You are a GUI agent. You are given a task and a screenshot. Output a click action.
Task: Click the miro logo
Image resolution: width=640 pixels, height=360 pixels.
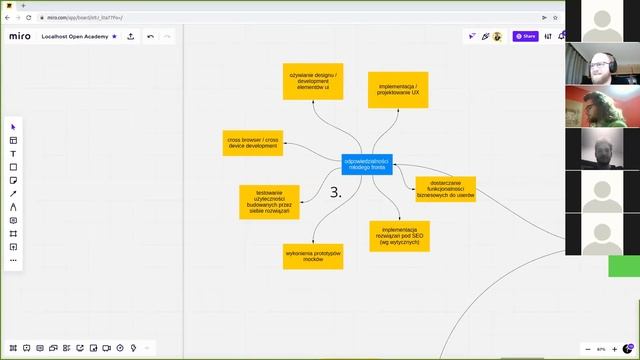point(20,36)
